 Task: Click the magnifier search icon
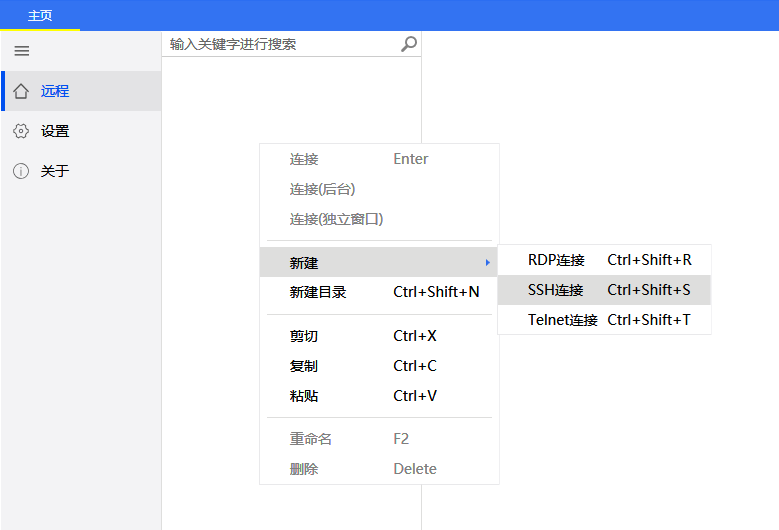pos(408,44)
